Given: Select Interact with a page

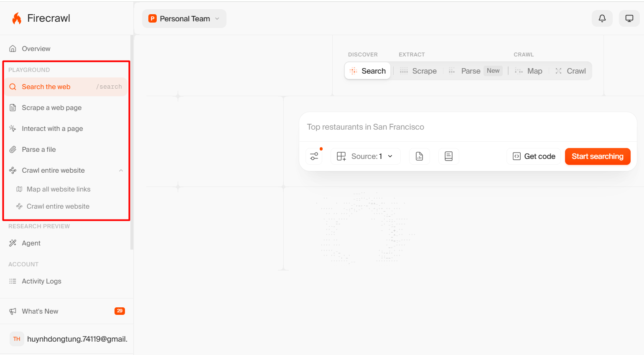Looking at the screenshot, I should [x=67, y=128].
